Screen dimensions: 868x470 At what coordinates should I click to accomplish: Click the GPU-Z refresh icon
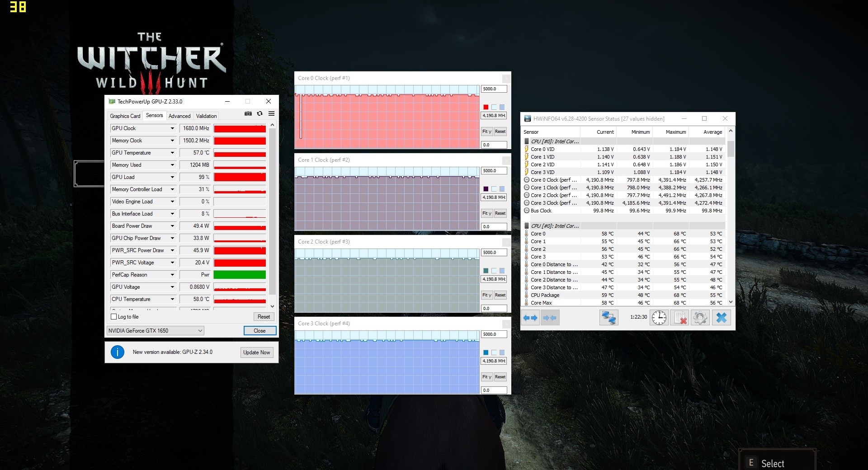click(259, 114)
